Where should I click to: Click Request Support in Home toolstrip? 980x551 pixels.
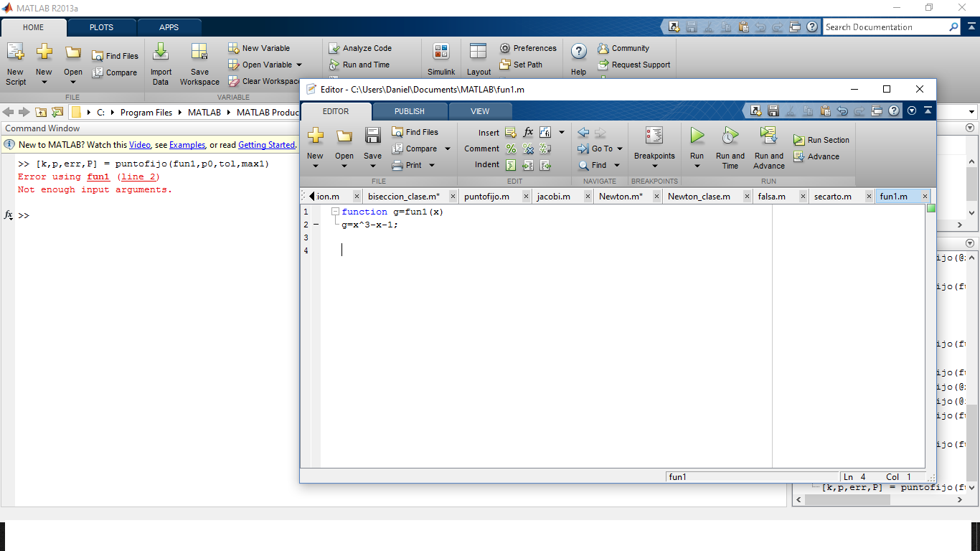pos(634,65)
